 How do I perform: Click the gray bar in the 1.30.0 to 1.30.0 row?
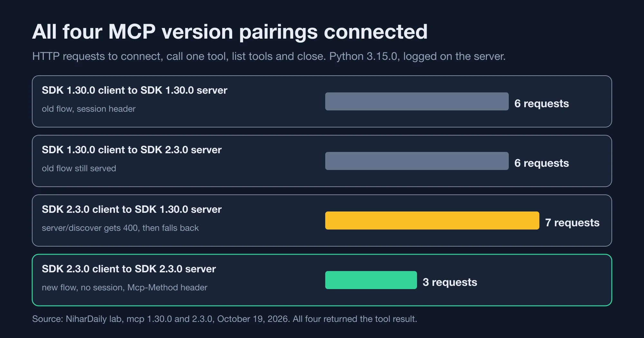pos(417,101)
